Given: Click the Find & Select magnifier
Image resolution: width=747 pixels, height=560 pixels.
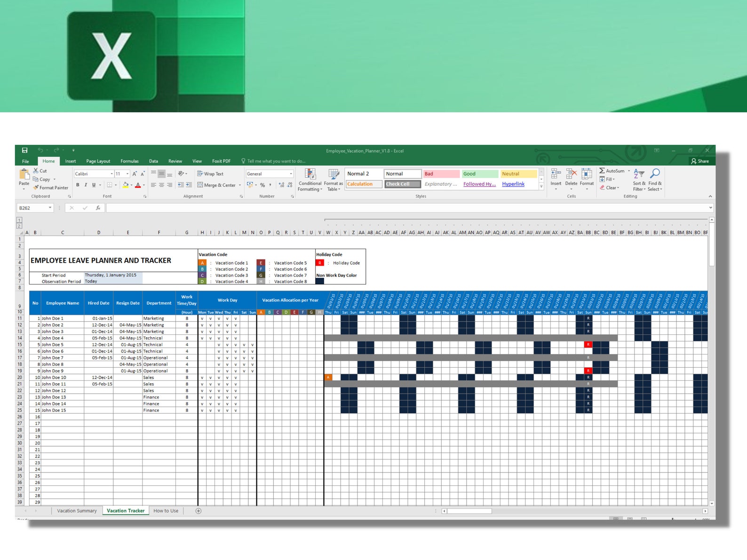Looking at the screenshot, I should click(655, 174).
